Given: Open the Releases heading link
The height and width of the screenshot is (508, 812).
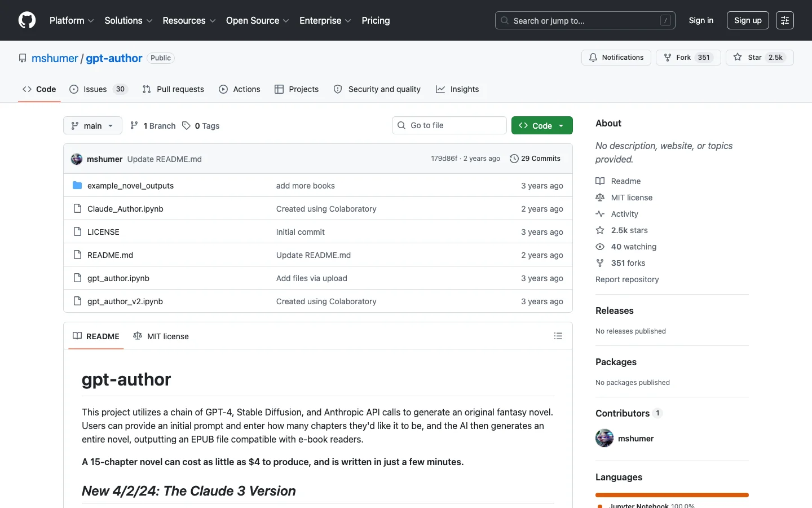Looking at the screenshot, I should (x=615, y=310).
